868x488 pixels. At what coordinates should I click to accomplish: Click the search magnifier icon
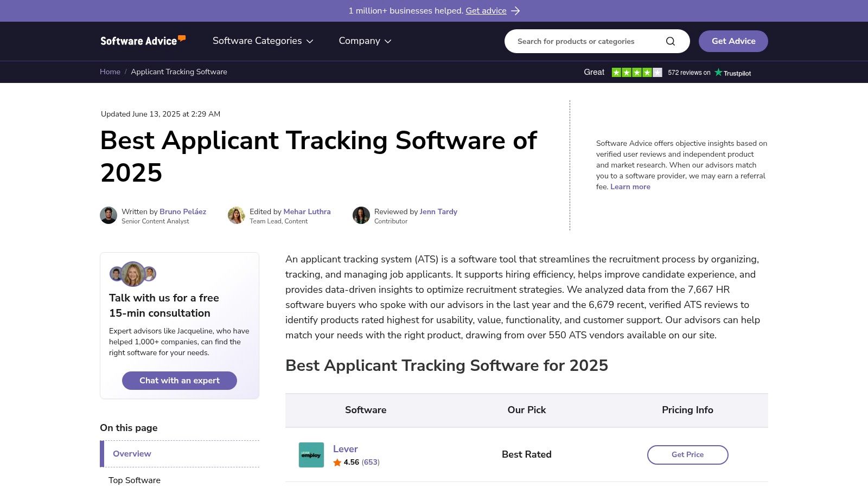(x=671, y=41)
